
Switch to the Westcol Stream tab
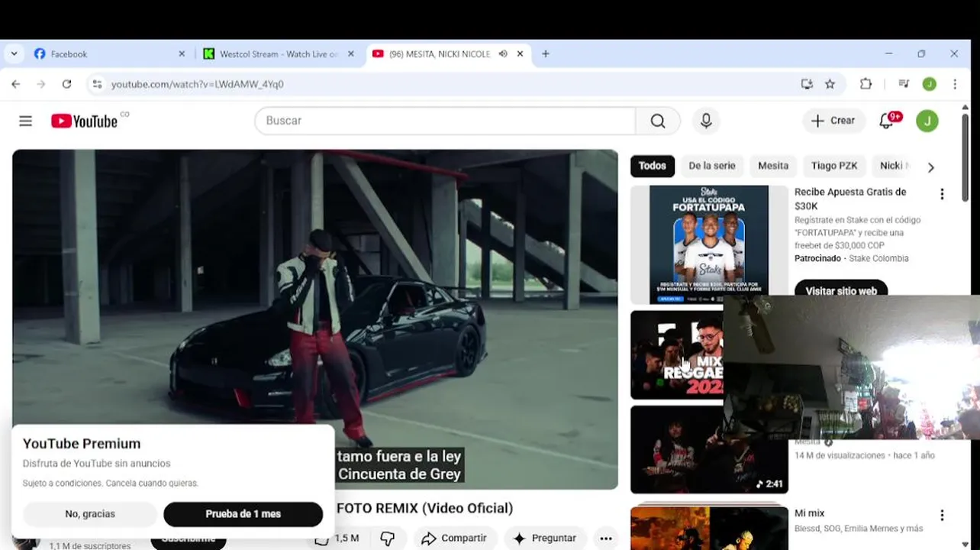(279, 54)
